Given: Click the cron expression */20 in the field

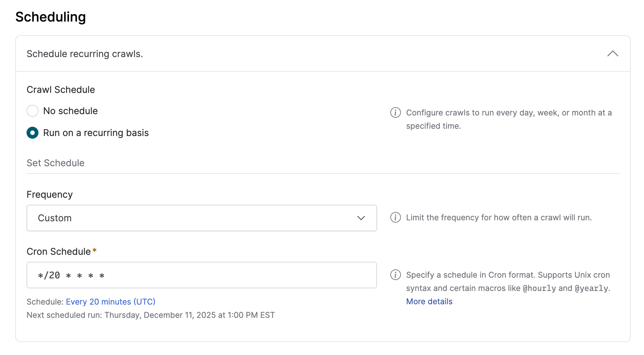Looking at the screenshot, I should point(49,275).
